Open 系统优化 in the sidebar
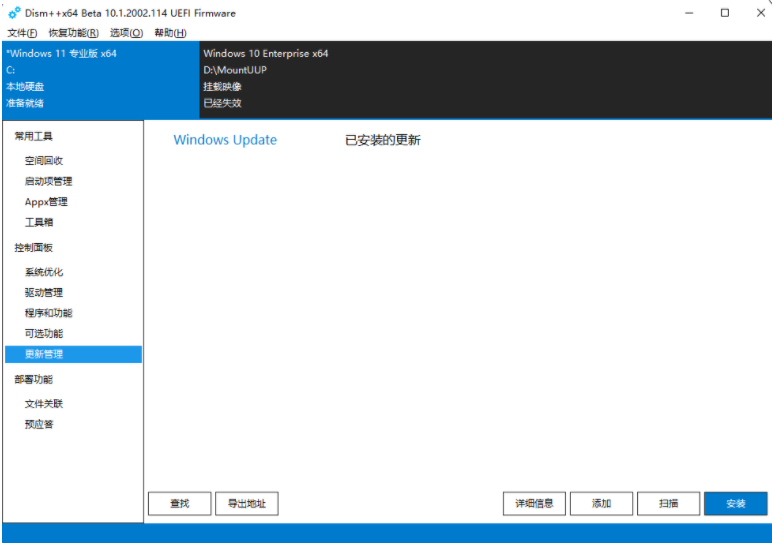Image resolution: width=772 pixels, height=545 pixels. pos(44,272)
